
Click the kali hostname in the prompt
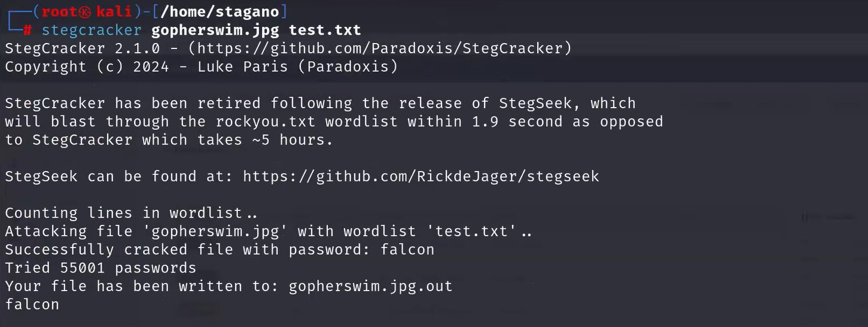[112, 11]
